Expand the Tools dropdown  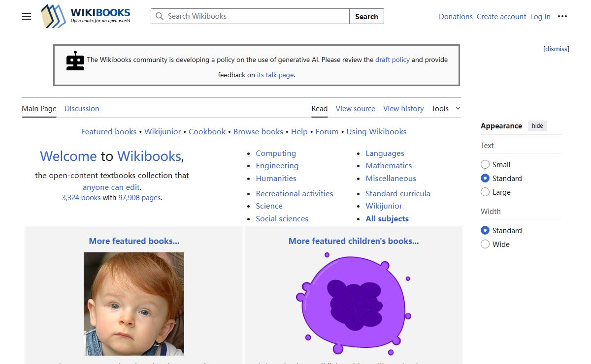pos(446,109)
